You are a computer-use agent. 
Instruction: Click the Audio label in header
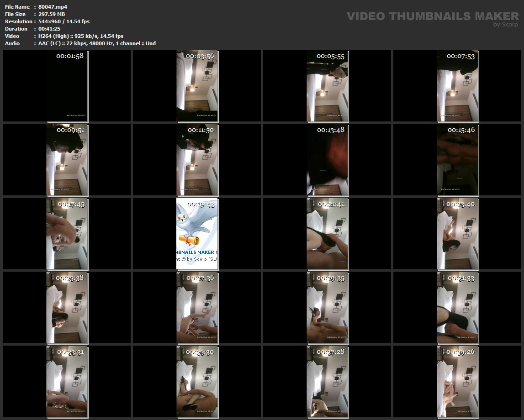12,43
